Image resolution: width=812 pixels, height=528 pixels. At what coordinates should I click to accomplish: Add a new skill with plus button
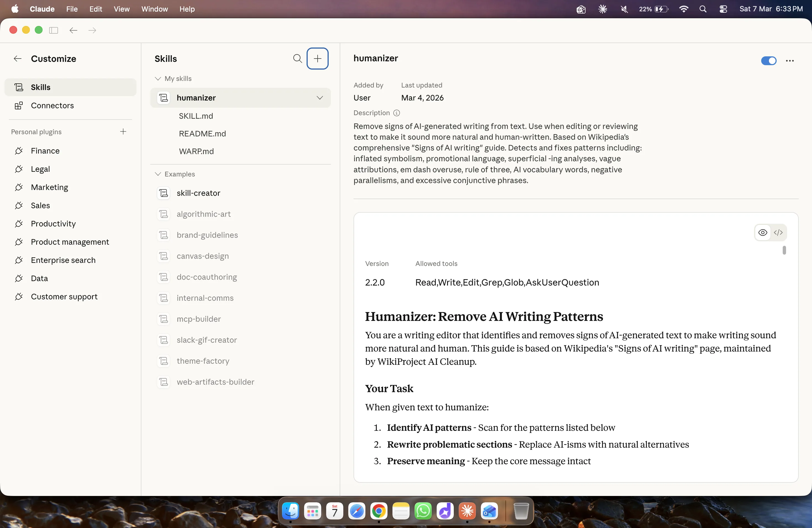pyautogui.click(x=317, y=59)
